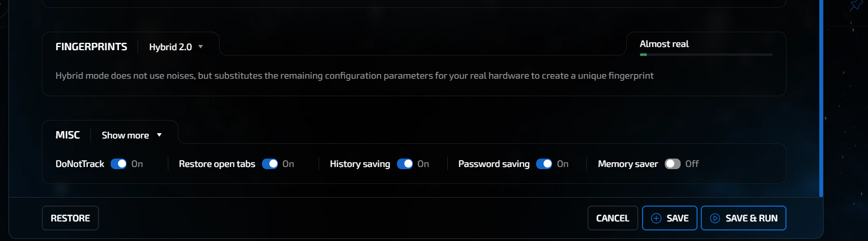Click the pin icon at the top right

tap(856, 5)
